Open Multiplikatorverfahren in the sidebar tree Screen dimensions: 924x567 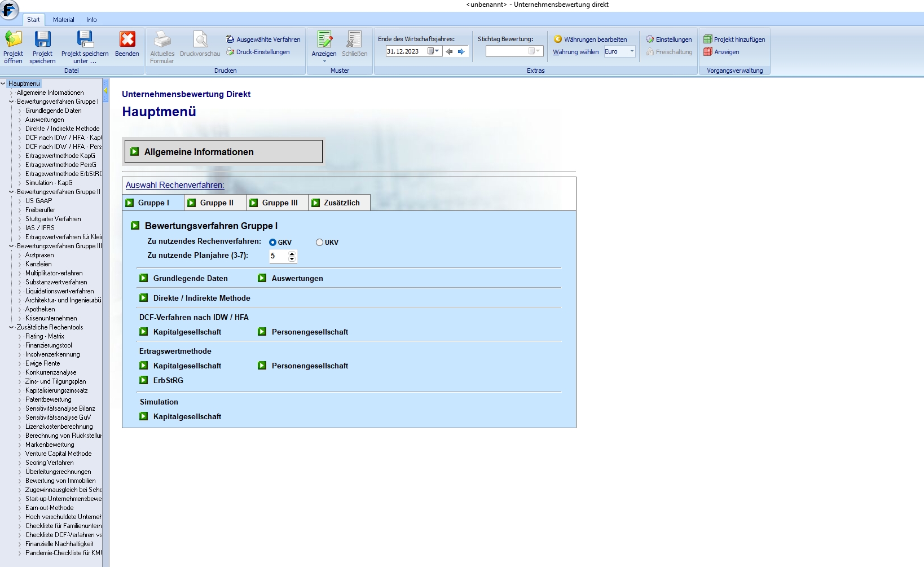click(54, 273)
